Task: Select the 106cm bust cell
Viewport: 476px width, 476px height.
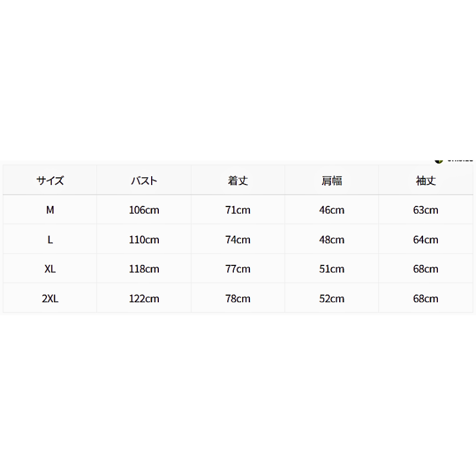Action: click(x=144, y=210)
